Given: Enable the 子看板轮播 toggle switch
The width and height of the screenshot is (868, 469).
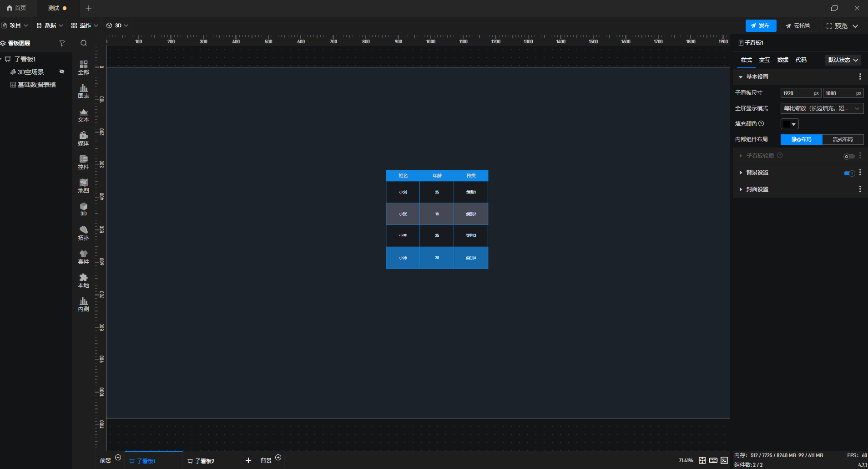Looking at the screenshot, I should click(849, 156).
